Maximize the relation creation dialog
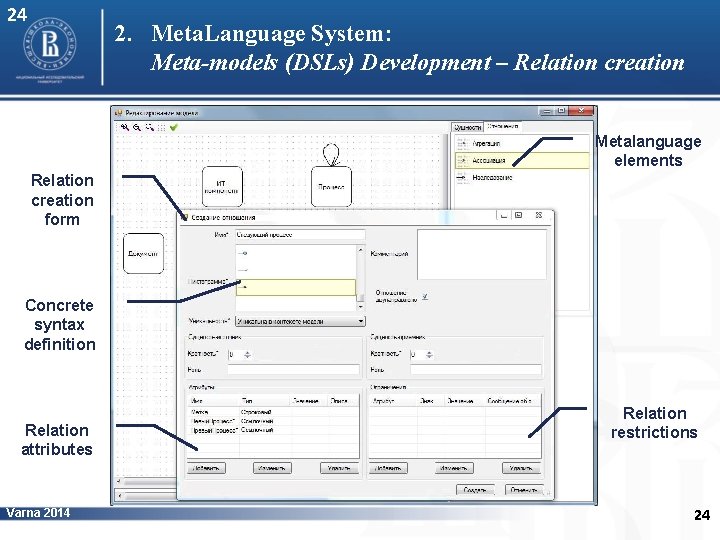The image size is (720, 540). coord(518,215)
